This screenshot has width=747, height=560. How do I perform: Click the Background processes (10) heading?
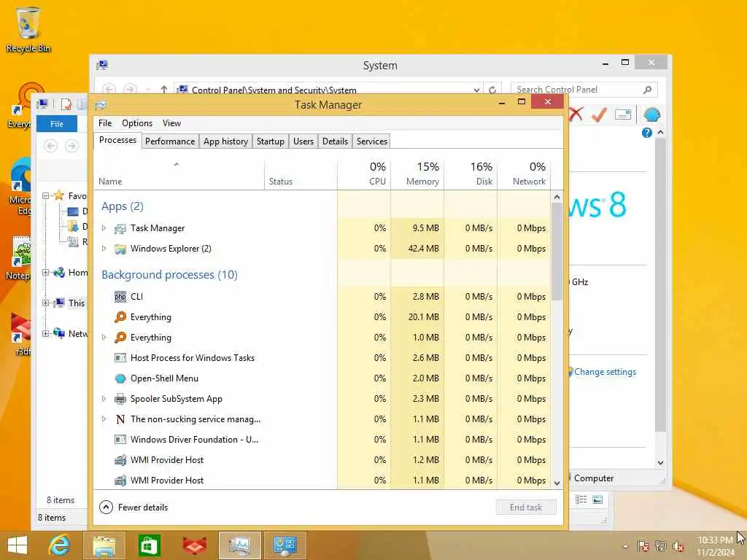[x=169, y=275]
